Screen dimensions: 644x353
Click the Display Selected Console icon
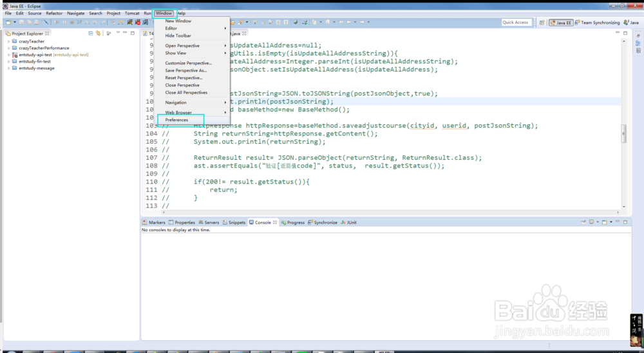(591, 222)
